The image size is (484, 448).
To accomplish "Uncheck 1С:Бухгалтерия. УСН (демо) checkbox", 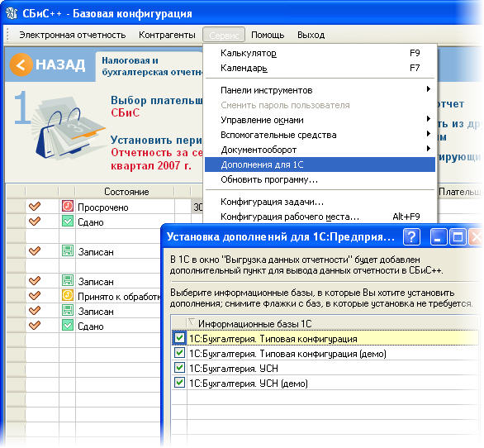I will point(179,382).
